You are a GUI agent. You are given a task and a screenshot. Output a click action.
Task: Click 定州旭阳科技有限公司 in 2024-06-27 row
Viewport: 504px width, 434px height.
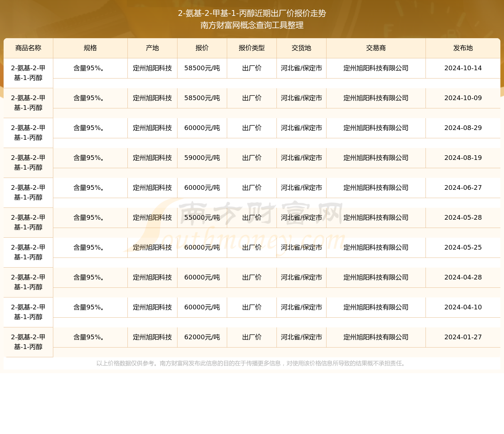376,188
